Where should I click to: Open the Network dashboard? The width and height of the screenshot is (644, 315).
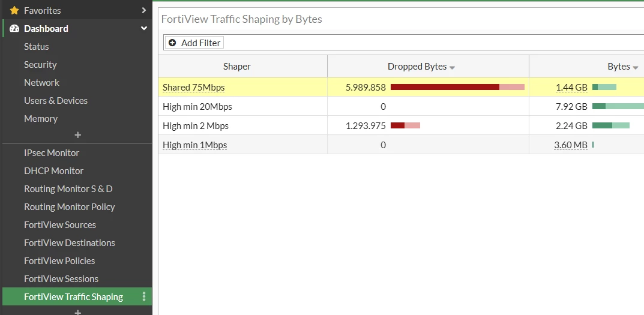pyautogui.click(x=41, y=83)
